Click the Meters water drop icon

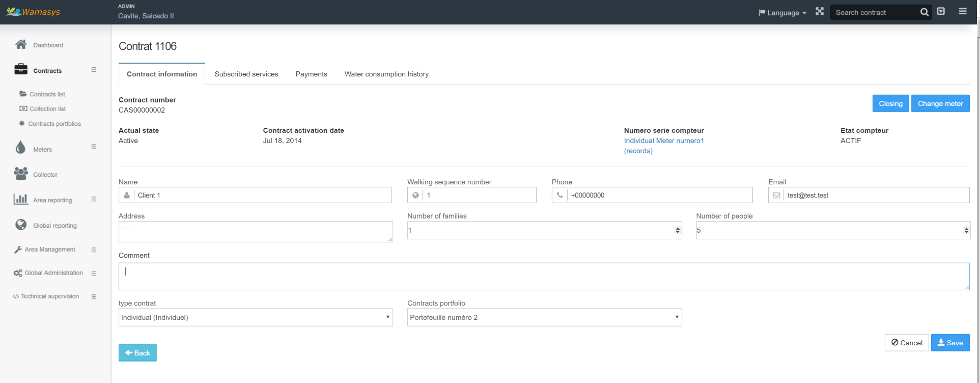pos(20,147)
